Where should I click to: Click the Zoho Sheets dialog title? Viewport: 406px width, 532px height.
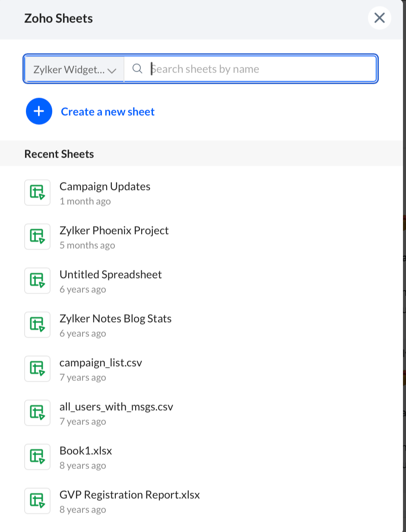point(58,19)
